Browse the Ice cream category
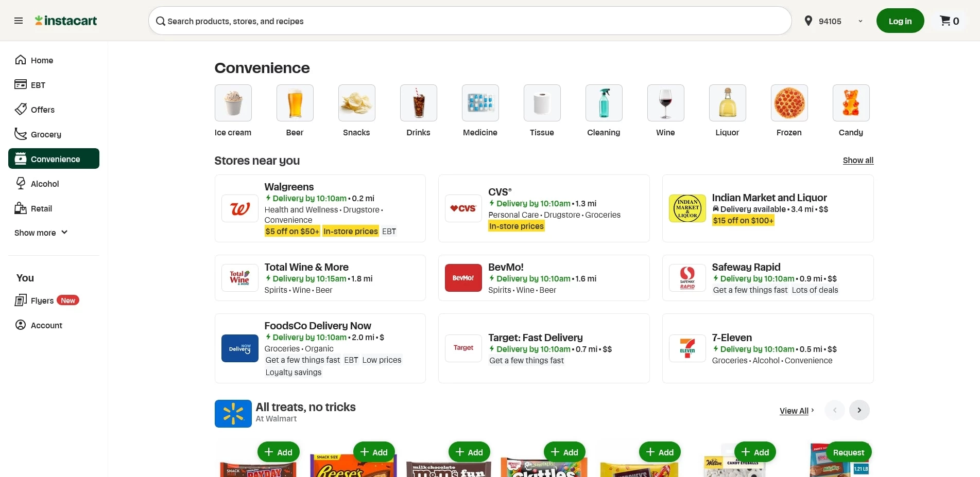Screen dimensions: 980x477 click(x=233, y=103)
